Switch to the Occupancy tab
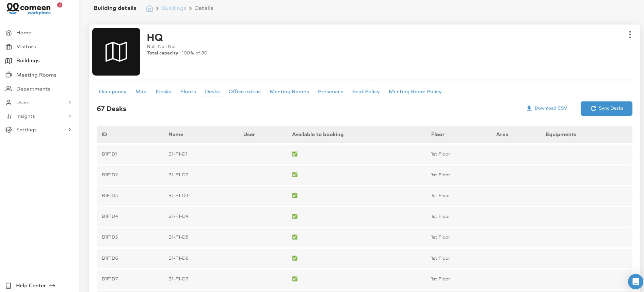Image resolution: width=644 pixels, height=292 pixels. [x=113, y=92]
